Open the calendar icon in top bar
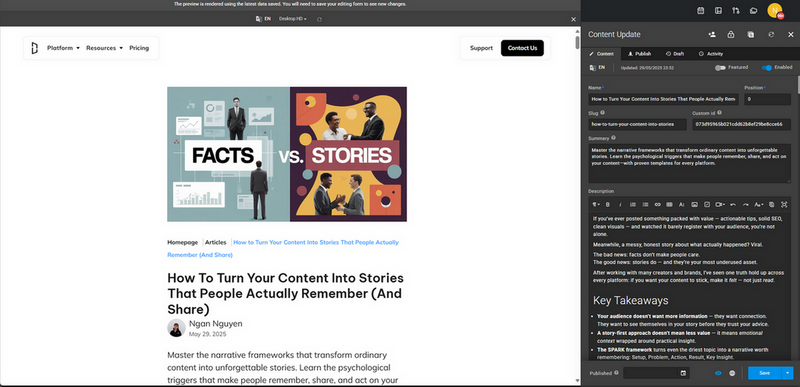Screen dimensions: 800x387 click(701, 10)
